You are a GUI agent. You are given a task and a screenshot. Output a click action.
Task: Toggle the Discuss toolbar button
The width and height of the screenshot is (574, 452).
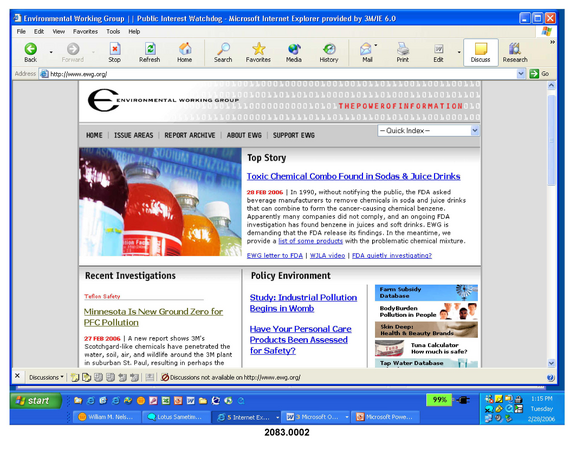pyautogui.click(x=481, y=52)
